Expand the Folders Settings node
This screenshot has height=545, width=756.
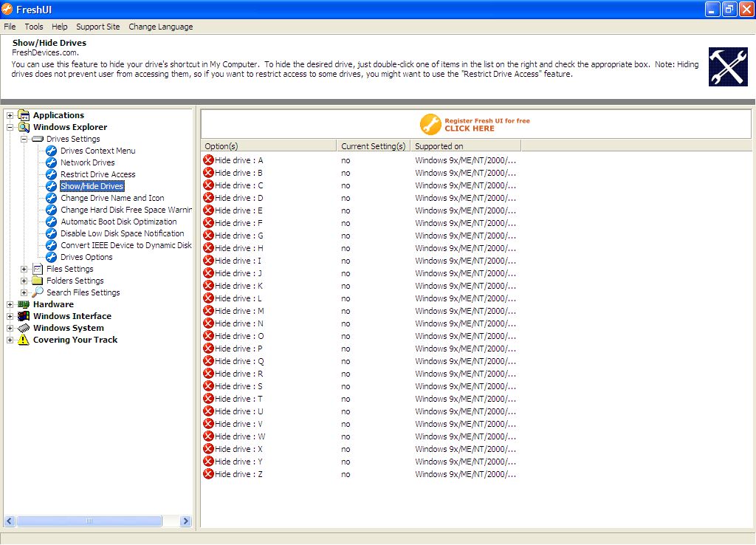[x=24, y=281]
